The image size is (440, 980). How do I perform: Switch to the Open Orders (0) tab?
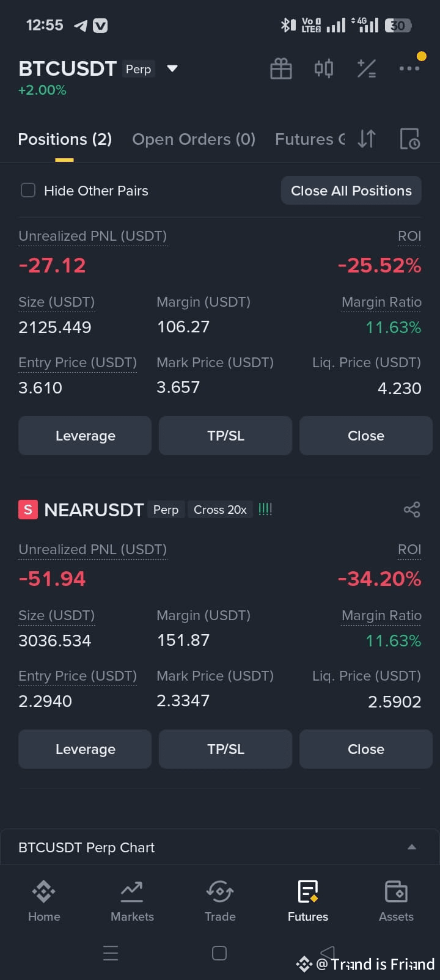coord(194,139)
